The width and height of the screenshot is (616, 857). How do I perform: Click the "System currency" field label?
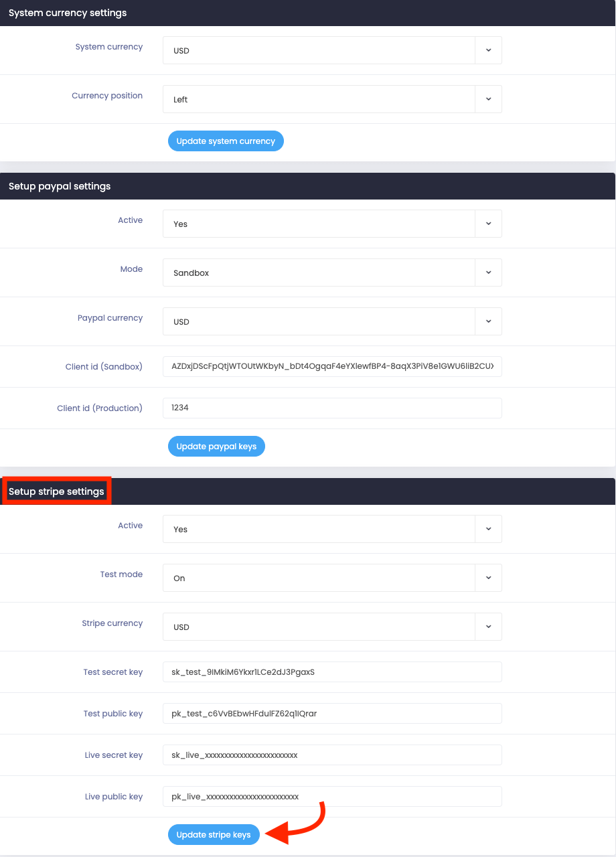coord(109,47)
